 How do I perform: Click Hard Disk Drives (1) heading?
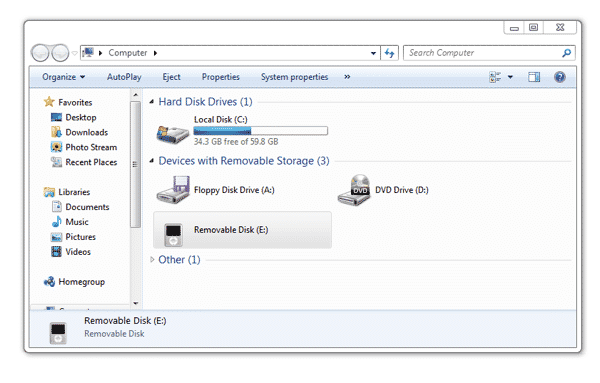205,102
